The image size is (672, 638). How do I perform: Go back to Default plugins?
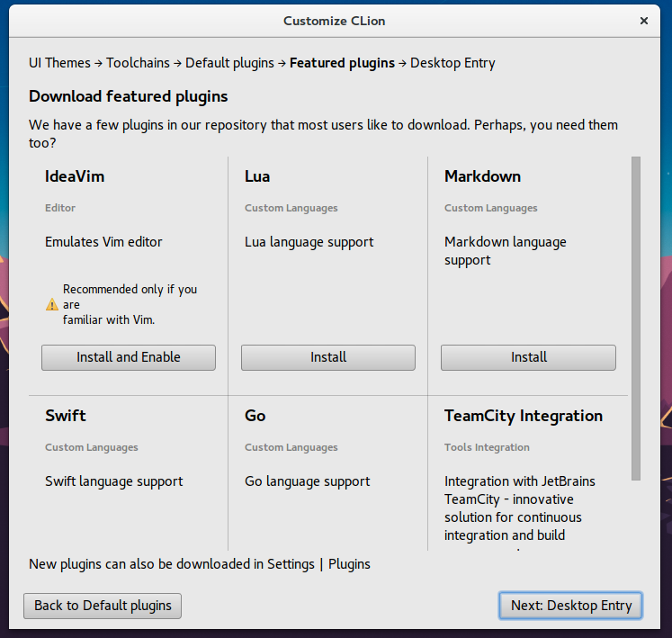tap(103, 606)
